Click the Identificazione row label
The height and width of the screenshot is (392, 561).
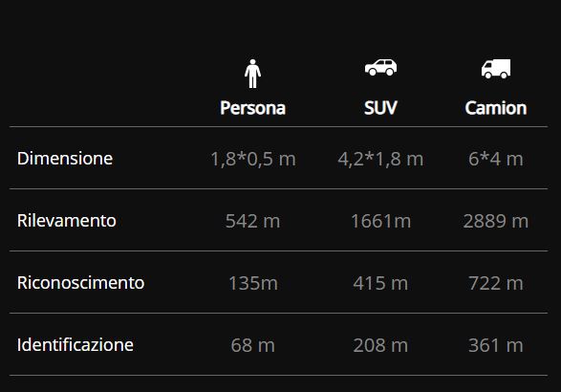(76, 345)
